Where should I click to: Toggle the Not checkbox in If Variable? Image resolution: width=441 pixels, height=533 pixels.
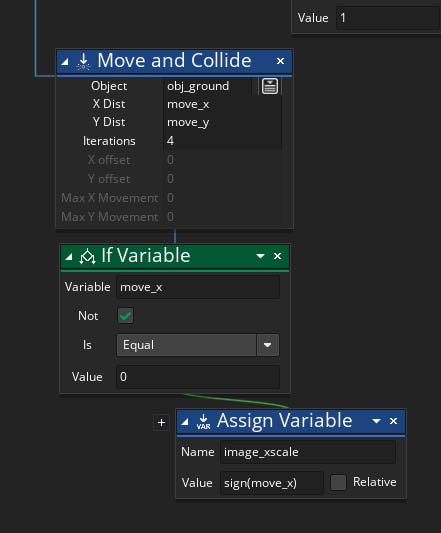125,316
